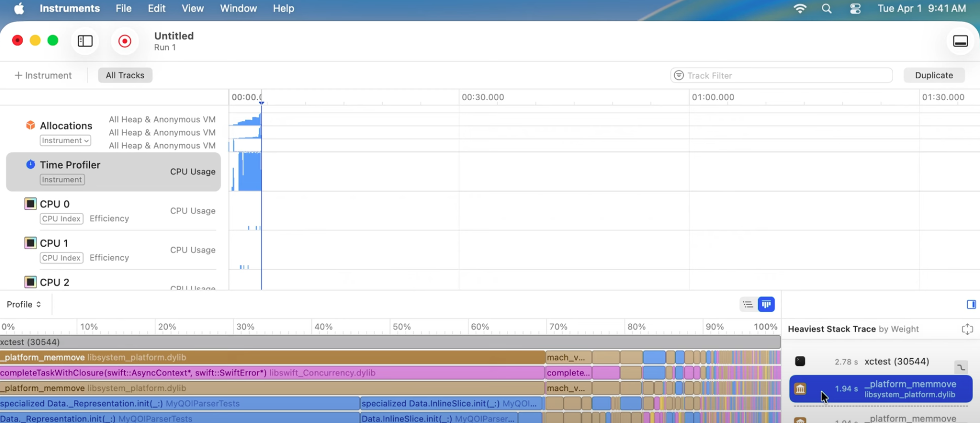The height and width of the screenshot is (423, 980).
Task: Select Data.InlineSlice.init(_:) MyQOIParser frame
Action: click(x=439, y=418)
